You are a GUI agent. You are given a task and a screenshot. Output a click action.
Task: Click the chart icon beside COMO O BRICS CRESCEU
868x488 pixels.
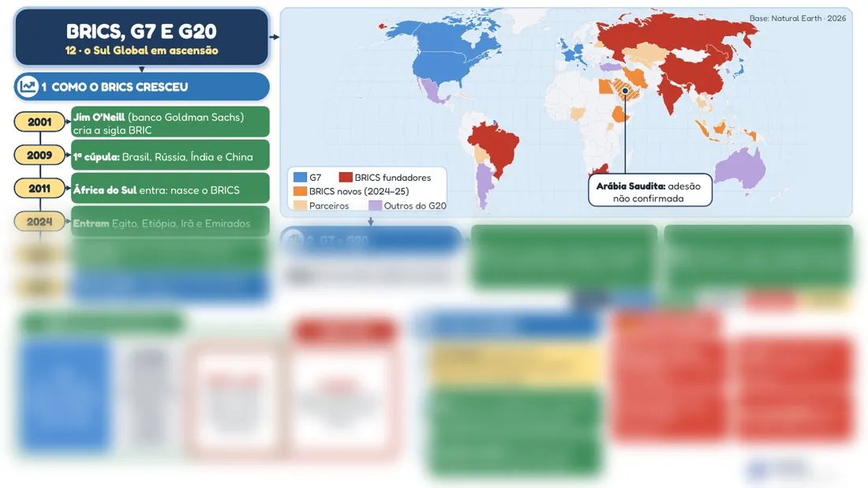pos(28,86)
